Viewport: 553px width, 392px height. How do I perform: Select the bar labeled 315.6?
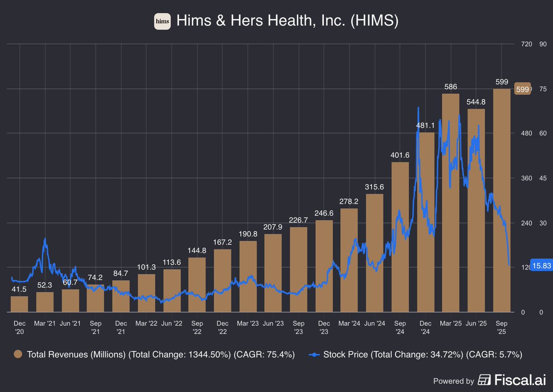coord(375,254)
